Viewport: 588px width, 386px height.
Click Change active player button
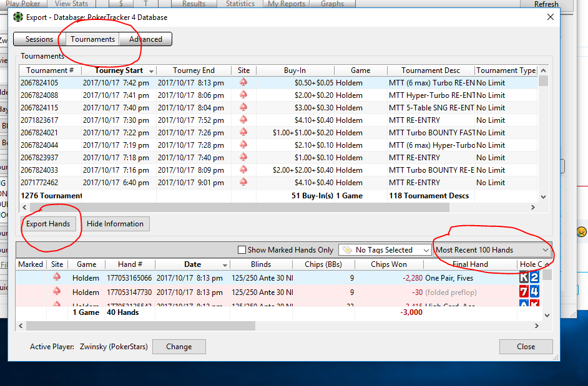[179, 347]
